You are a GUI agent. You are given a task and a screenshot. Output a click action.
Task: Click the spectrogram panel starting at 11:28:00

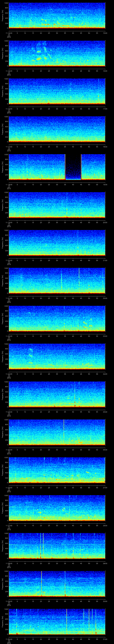coord(57,546)
